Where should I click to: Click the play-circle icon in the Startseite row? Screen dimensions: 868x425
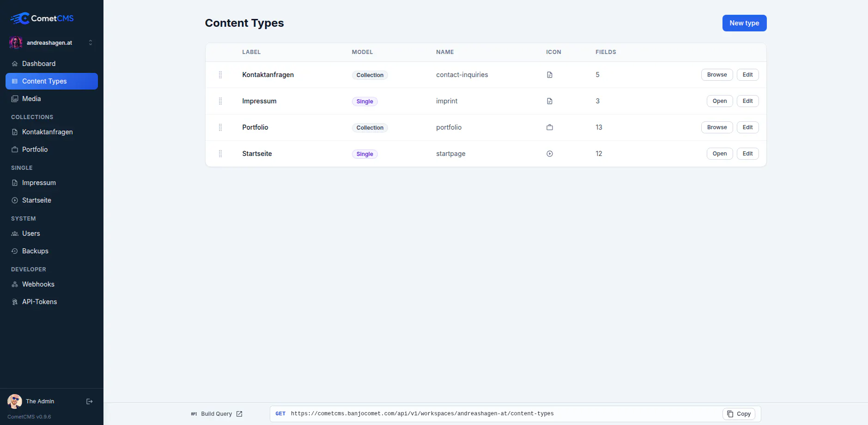pos(550,154)
